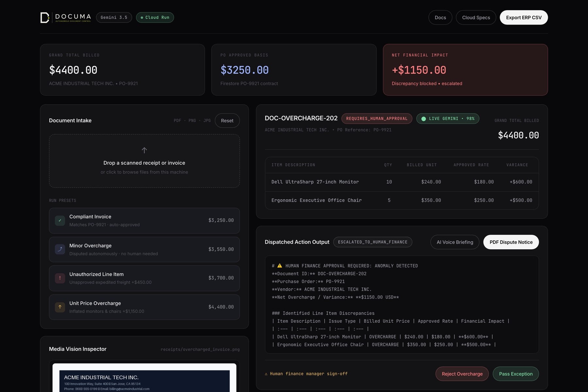Click the red exclamation icon for Unauthorized Line Item
Image resolution: width=588 pixels, height=392 pixels.
(x=60, y=278)
